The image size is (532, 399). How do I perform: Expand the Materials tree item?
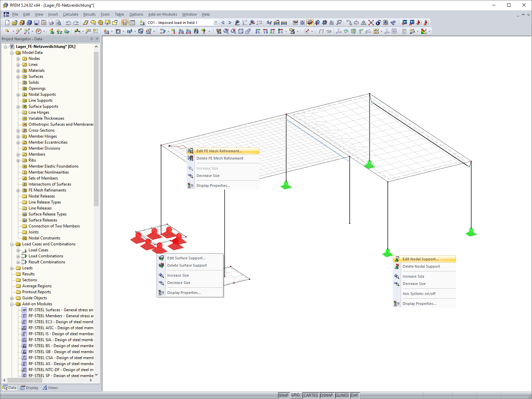coord(18,70)
